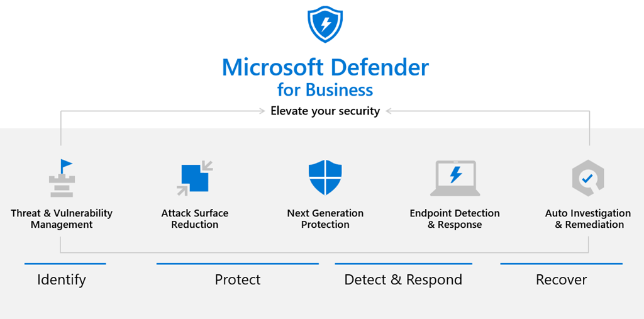Select the Recover category label
Viewport: 644px width, 319px height.
[x=562, y=280]
